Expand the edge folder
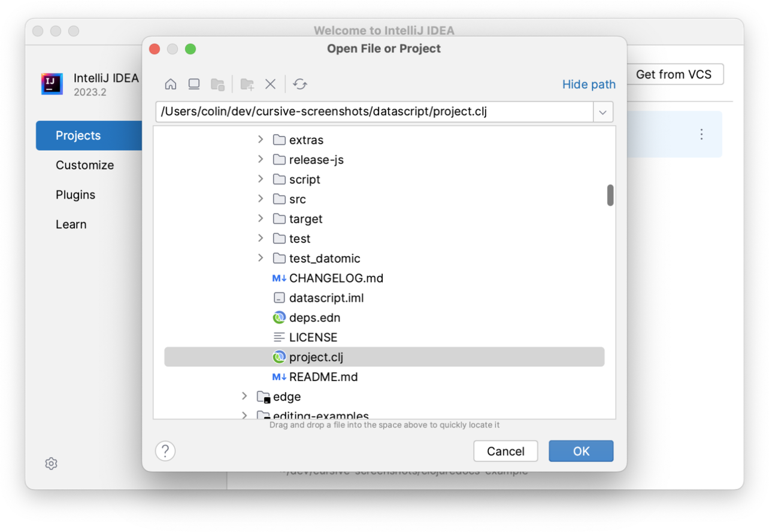 pos(244,396)
